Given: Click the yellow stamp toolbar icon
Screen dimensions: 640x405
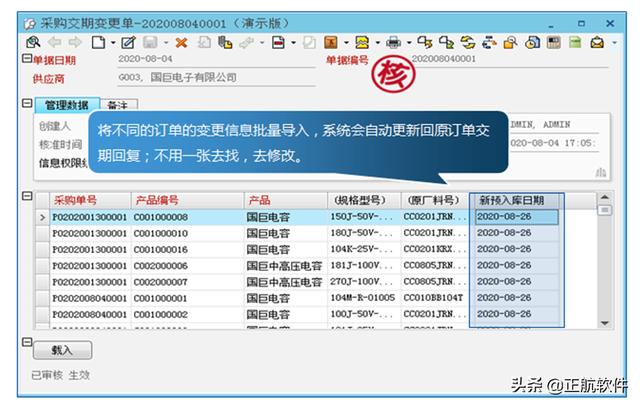Looking at the screenshot, I should [x=362, y=42].
